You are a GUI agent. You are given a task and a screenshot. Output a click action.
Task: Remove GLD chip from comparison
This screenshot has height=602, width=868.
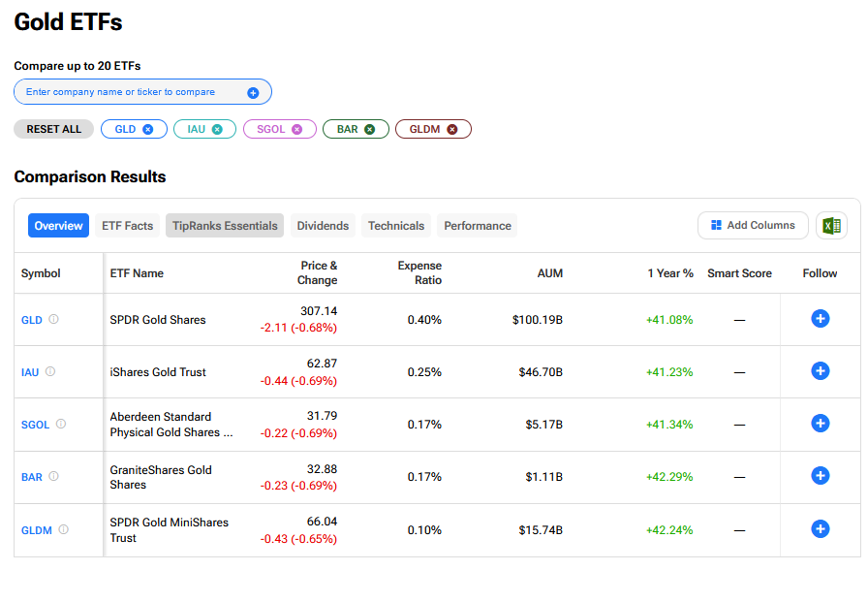click(148, 129)
